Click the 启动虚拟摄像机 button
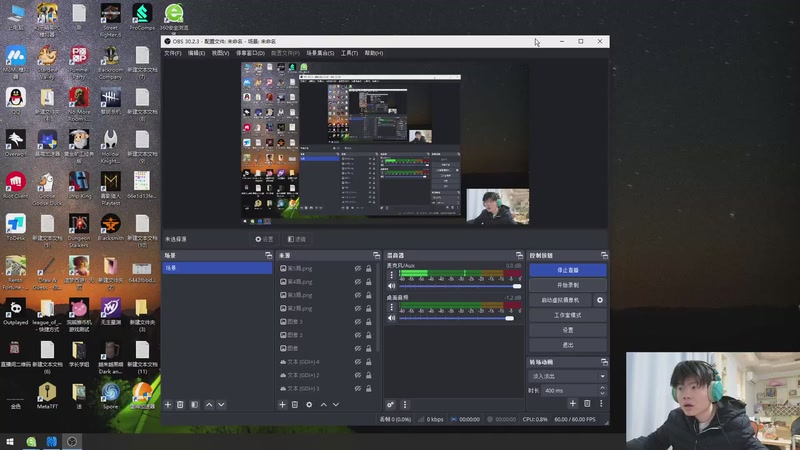 pos(560,300)
